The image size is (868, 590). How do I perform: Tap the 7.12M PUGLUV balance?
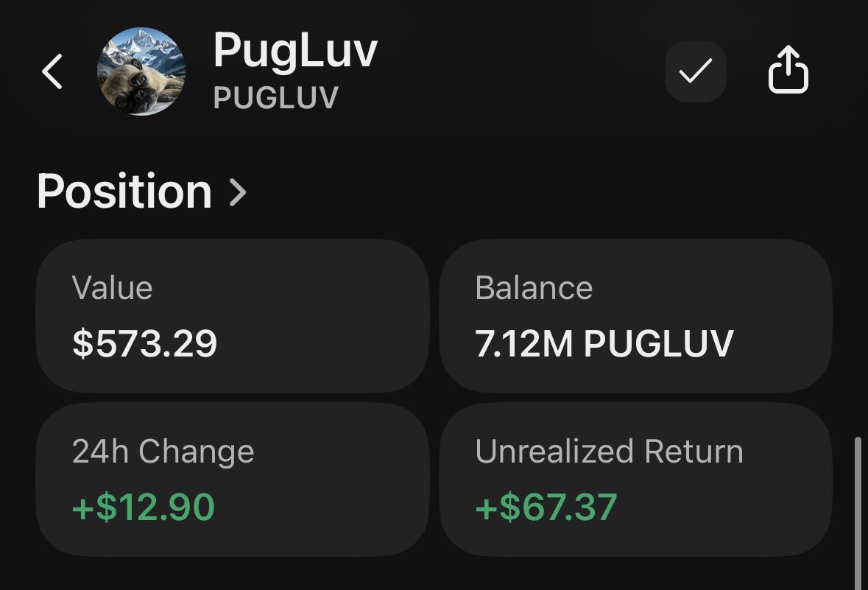(x=604, y=344)
